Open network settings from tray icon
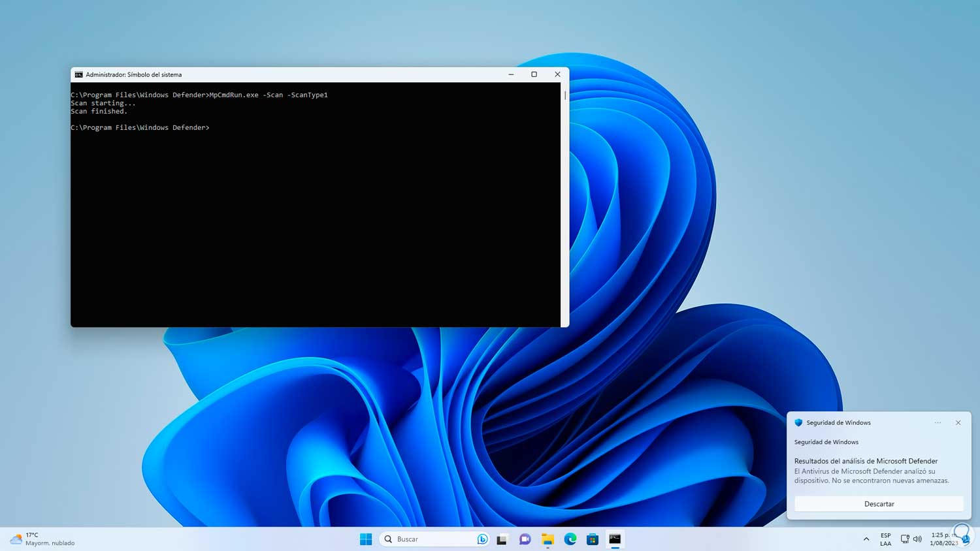This screenshot has width=980, height=551. pyautogui.click(x=905, y=539)
